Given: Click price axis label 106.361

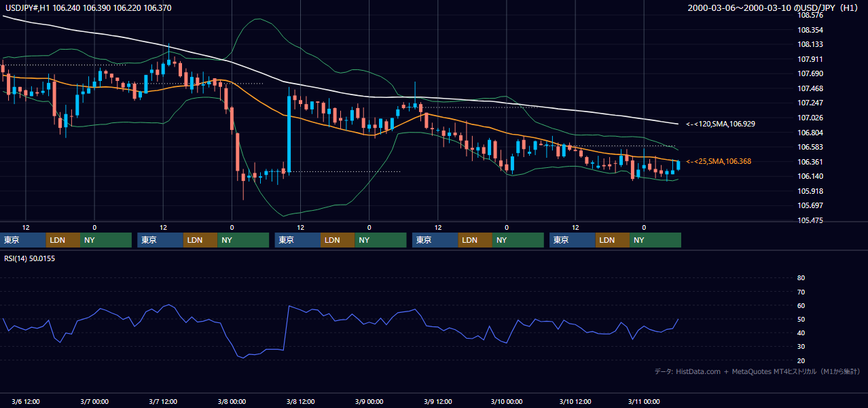Looking at the screenshot, I should click(x=810, y=162).
